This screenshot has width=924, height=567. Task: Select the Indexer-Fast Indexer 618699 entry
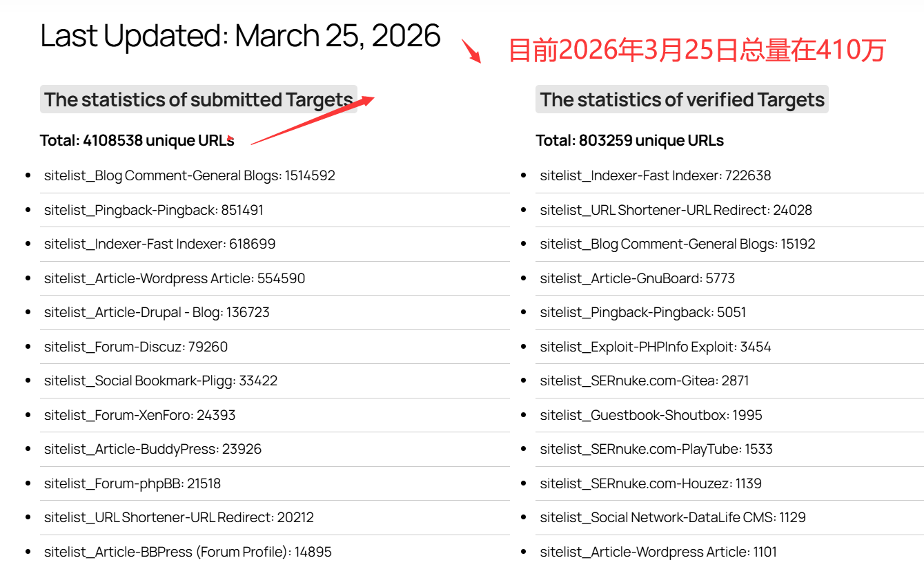pyautogui.click(x=159, y=244)
